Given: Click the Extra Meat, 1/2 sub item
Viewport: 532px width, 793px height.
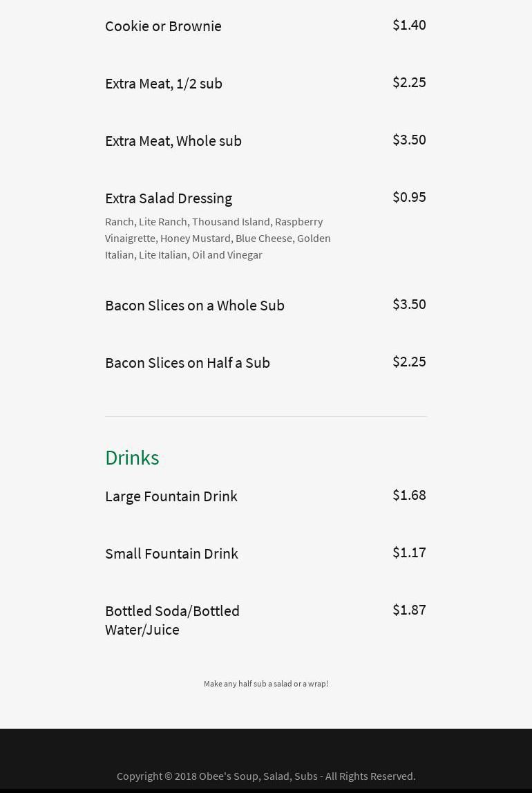Looking at the screenshot, I should 164,83.
